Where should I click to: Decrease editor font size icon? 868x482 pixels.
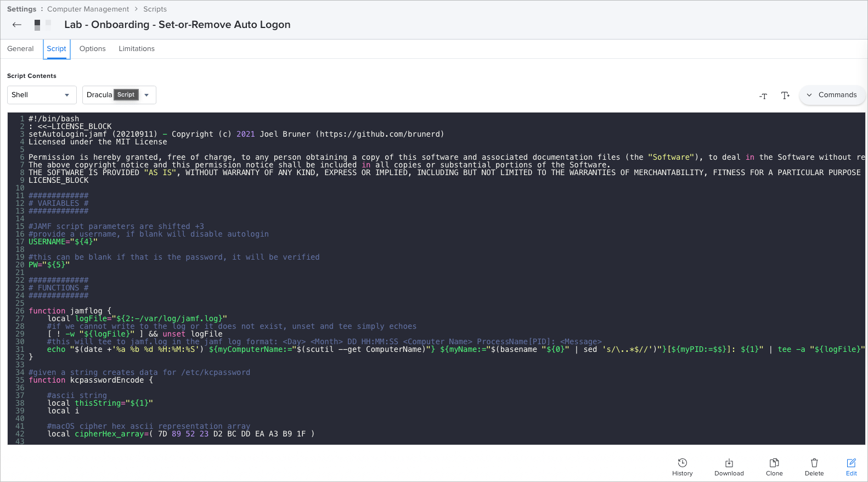763,96
